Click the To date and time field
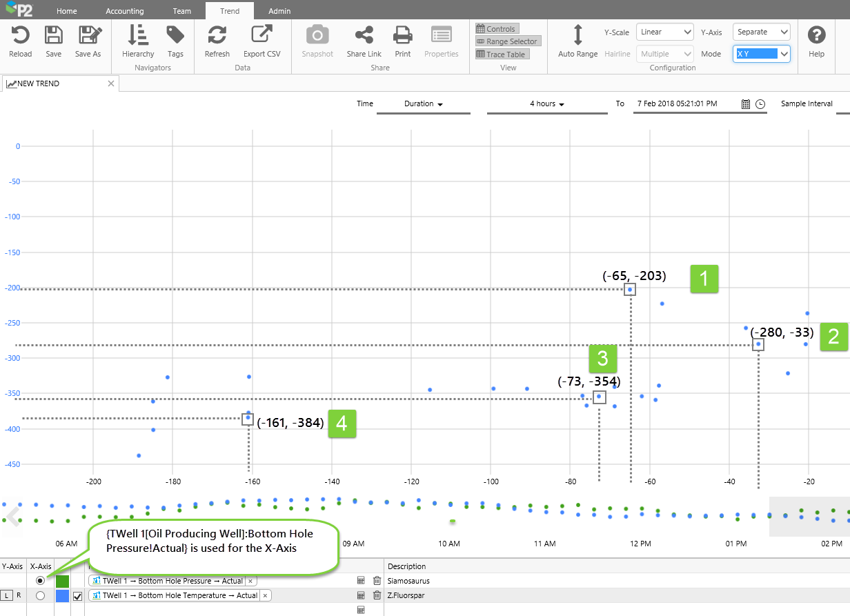850x616 pixels. click(683, 104)
